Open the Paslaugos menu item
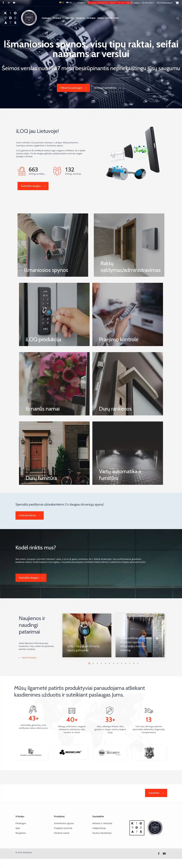The height and width of the screenshot is (868, 182). [46, 18]
